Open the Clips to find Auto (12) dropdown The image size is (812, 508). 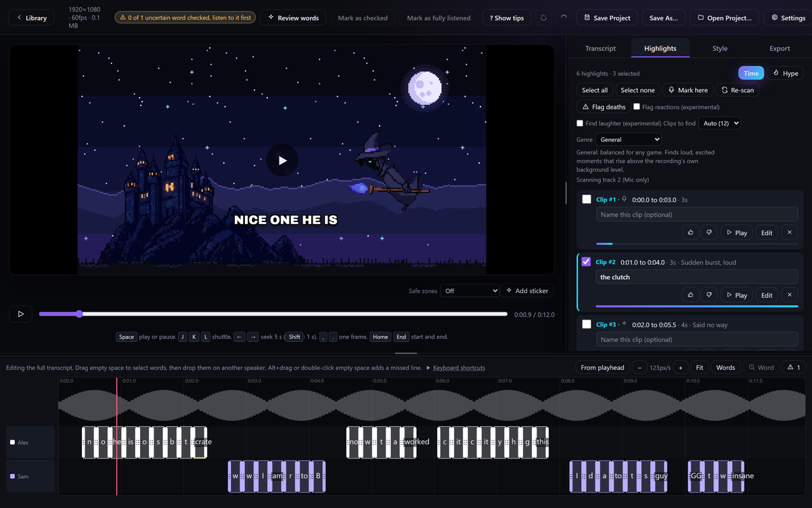(719, 123)
